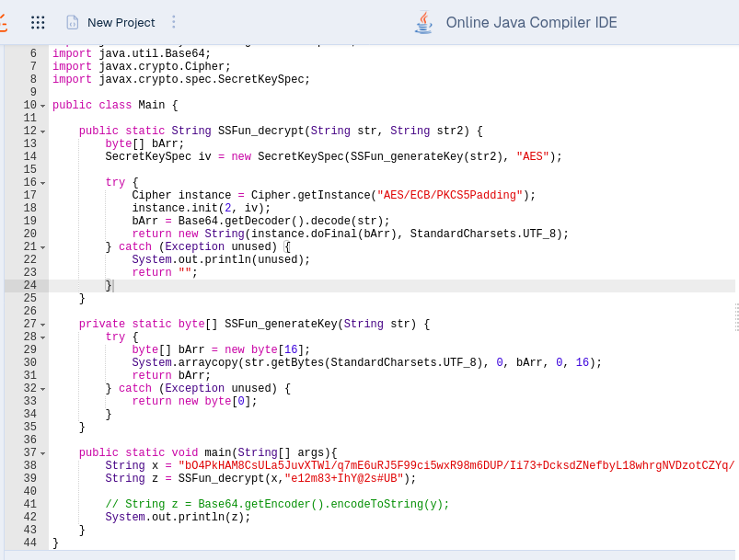Click the Online Java Compiler IDE title
The width and height of the screenshot is (739, 560).
coord(531,23)
